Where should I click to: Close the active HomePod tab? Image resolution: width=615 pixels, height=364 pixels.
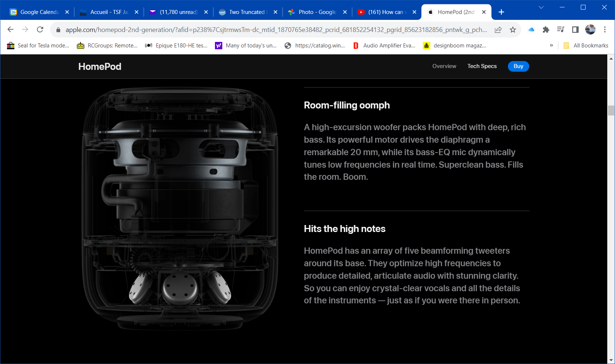[x=484, y=12]
